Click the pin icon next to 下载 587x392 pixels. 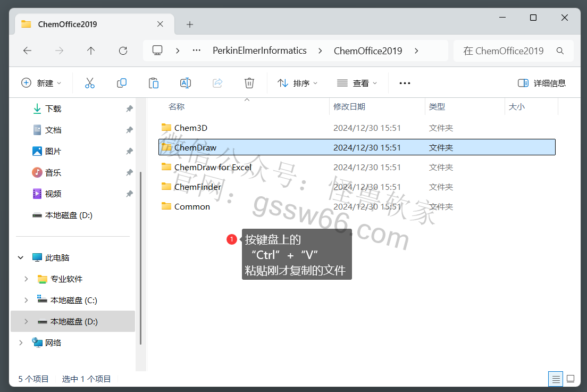pos(129,109)
